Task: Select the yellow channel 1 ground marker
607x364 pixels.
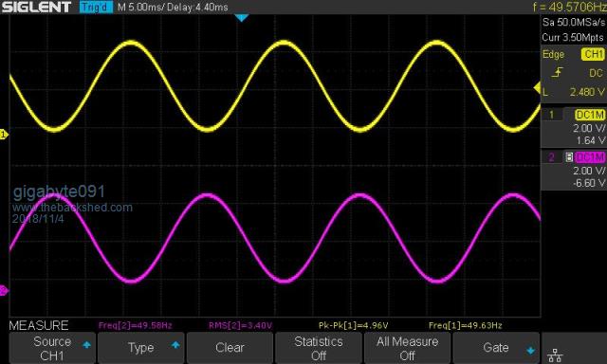Action: point(4,135)
